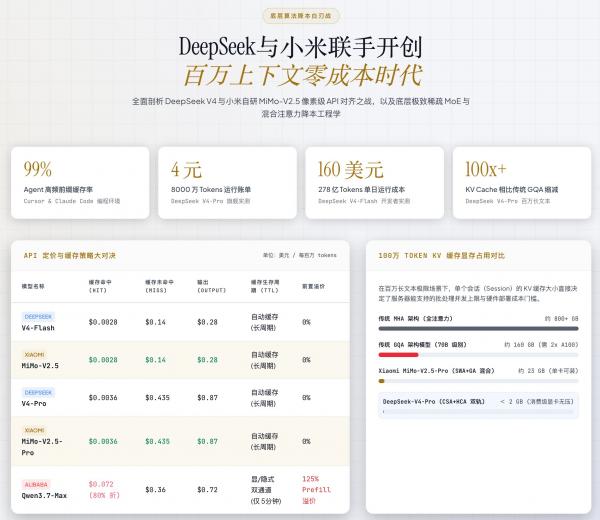Click the '约 160 GB (需 2x A100)' value

pyautogui.click(x=541, y=345)
